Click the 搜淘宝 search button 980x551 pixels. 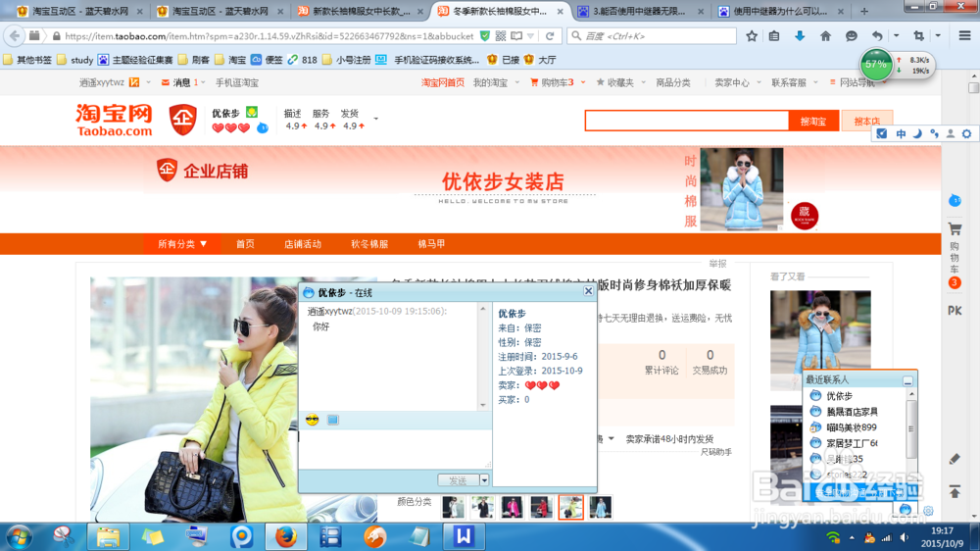[813, 121]
